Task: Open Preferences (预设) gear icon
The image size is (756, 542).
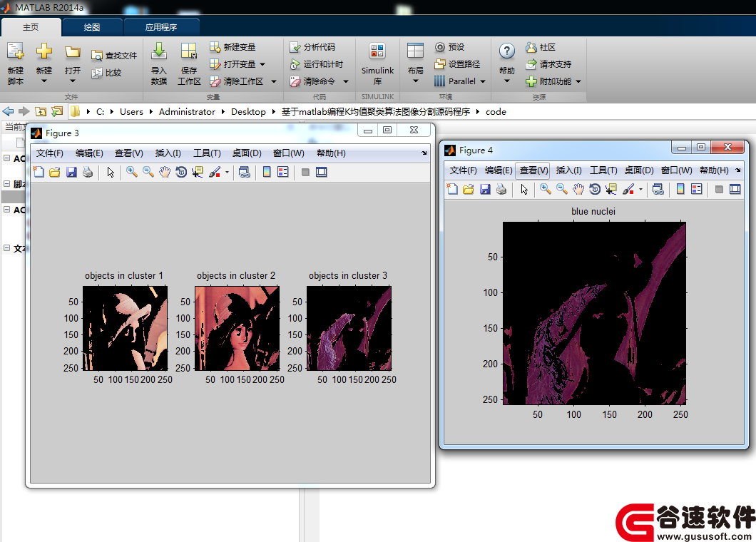Action: (x=449, y=47)
